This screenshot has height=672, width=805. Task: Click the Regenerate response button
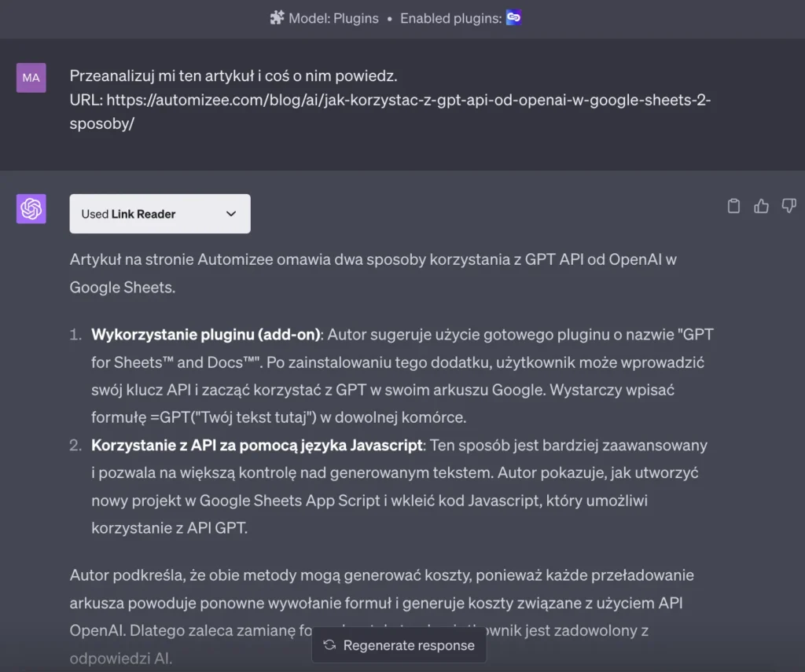(x=399, y=645)
